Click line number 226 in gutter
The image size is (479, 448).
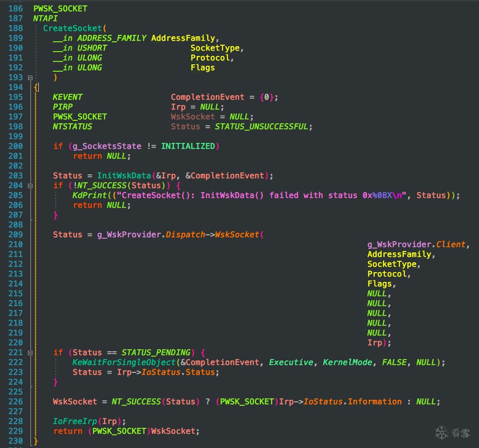click(16, 402)
